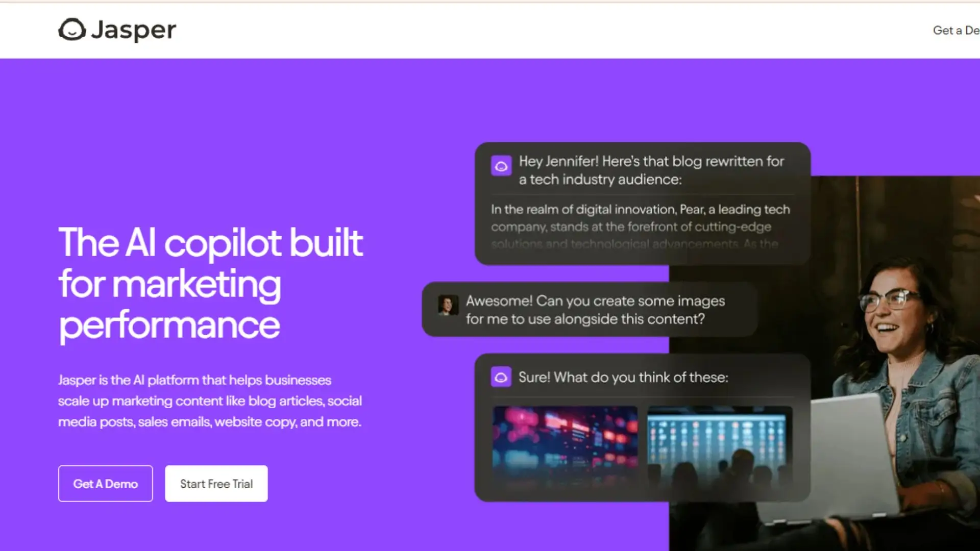Click the 'Sure! What do you think of these:' text
Viewport: 980px width, 551px height.
point(623,377)
